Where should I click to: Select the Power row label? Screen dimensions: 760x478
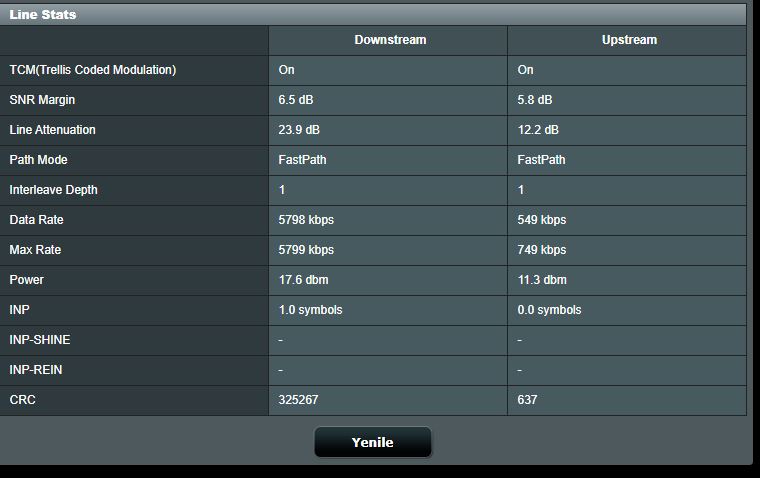coord(27,280)
